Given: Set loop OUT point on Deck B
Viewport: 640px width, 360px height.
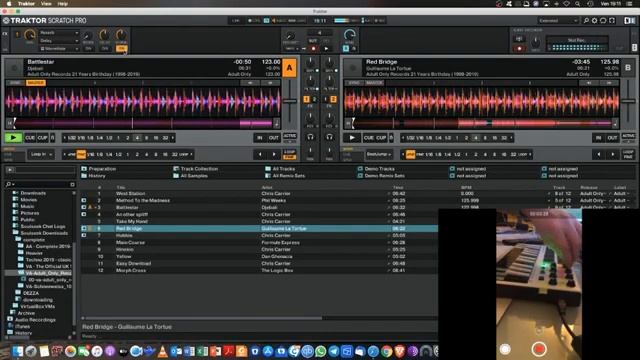Looking at the screenshot, I should tap(612, 138).
